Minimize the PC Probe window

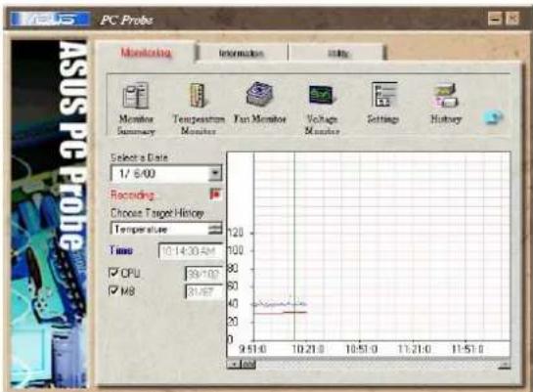point(495,19)
